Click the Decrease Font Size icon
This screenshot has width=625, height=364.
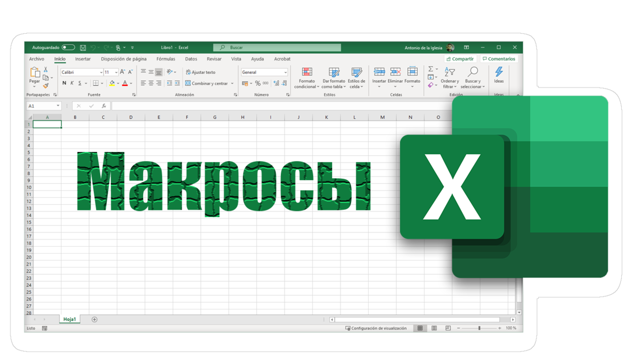130,72
